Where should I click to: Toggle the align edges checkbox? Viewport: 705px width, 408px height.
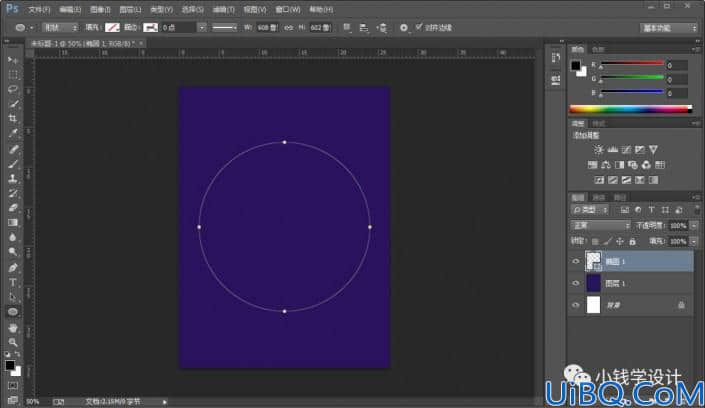pyautogui.click(x=419, y=27)
